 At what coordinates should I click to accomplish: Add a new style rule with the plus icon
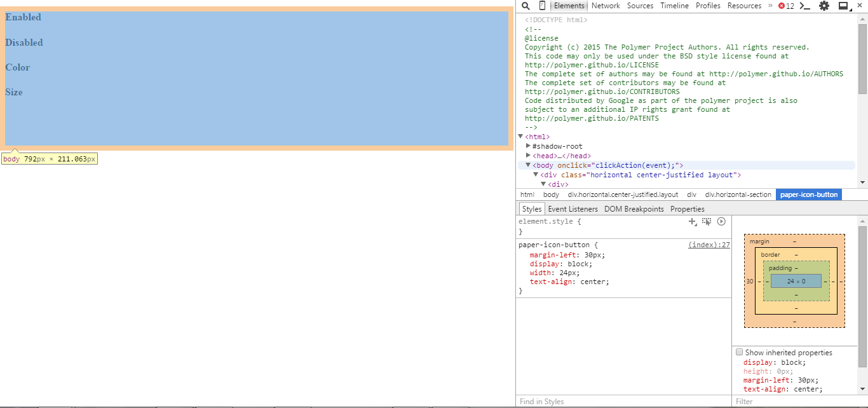click(693, 221)
